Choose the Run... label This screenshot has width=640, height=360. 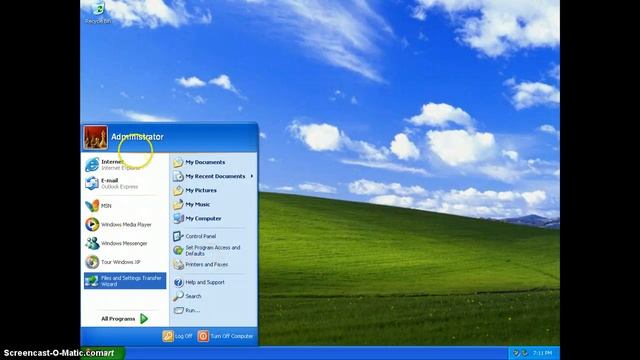click(x=192, y=311)
